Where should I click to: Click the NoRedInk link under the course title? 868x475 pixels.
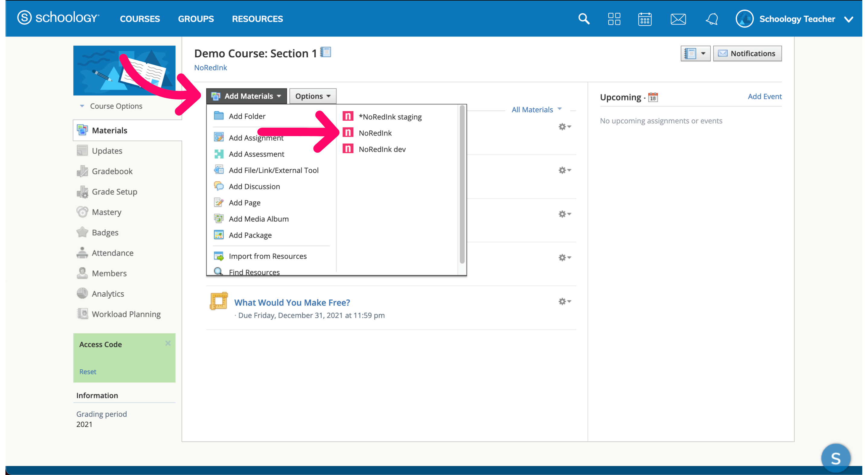(211, 67)
